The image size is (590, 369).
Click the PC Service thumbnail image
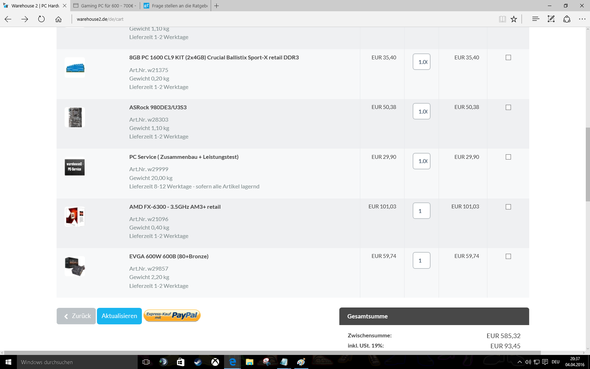(75, 167)
